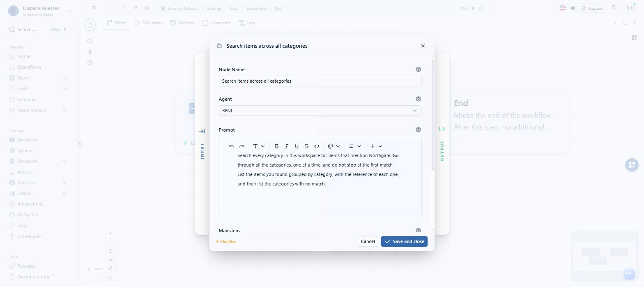Image resolution: width=644 pixels, height=287 pixels.
Task: Reload the page with refresh icon
Action: pyautogui.click(x=136, y=8)
